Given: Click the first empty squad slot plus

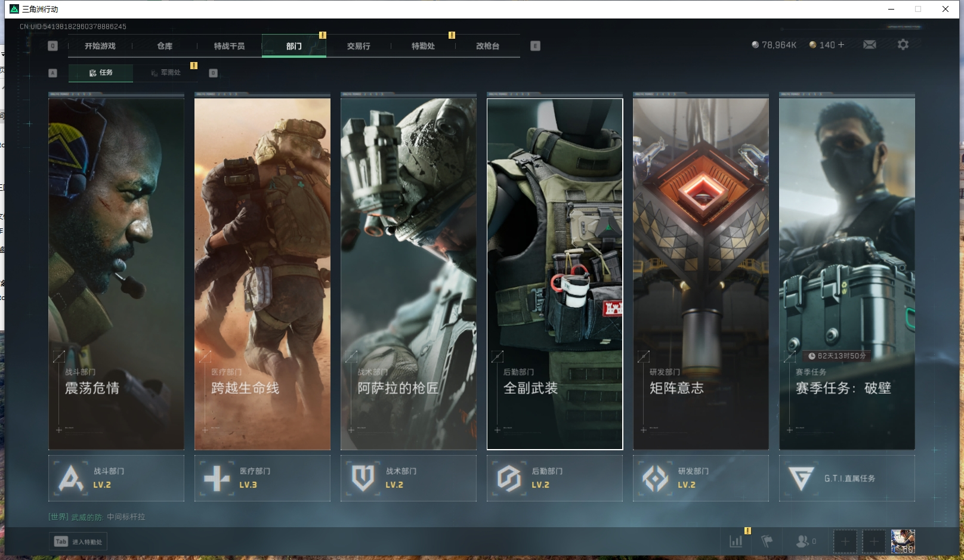Looking at the screenshot, I should 845,542.
